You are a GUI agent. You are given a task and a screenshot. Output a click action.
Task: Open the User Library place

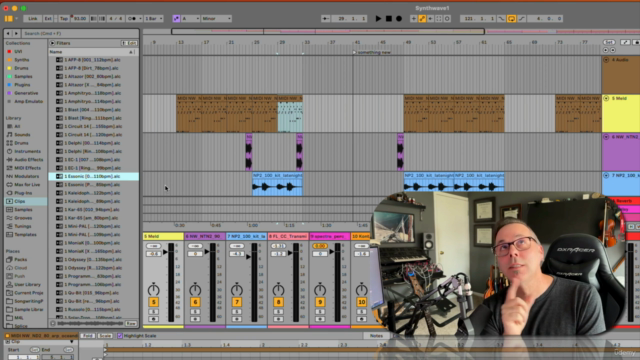pos(27,284)
